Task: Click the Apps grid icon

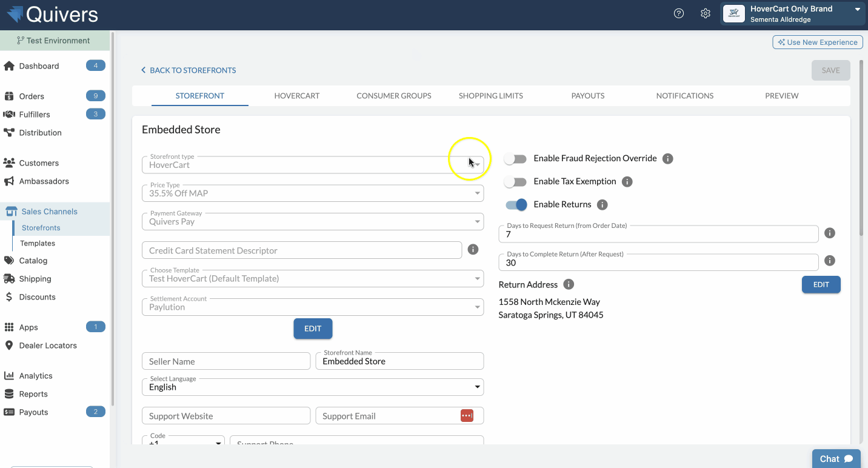Action: click(9, 327)
